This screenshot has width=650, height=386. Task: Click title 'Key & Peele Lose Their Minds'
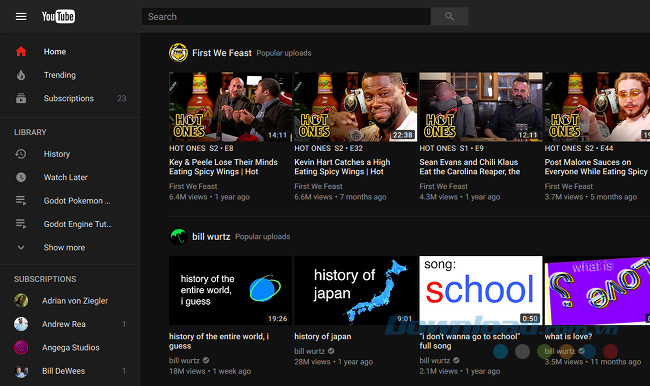coord(223,167)
